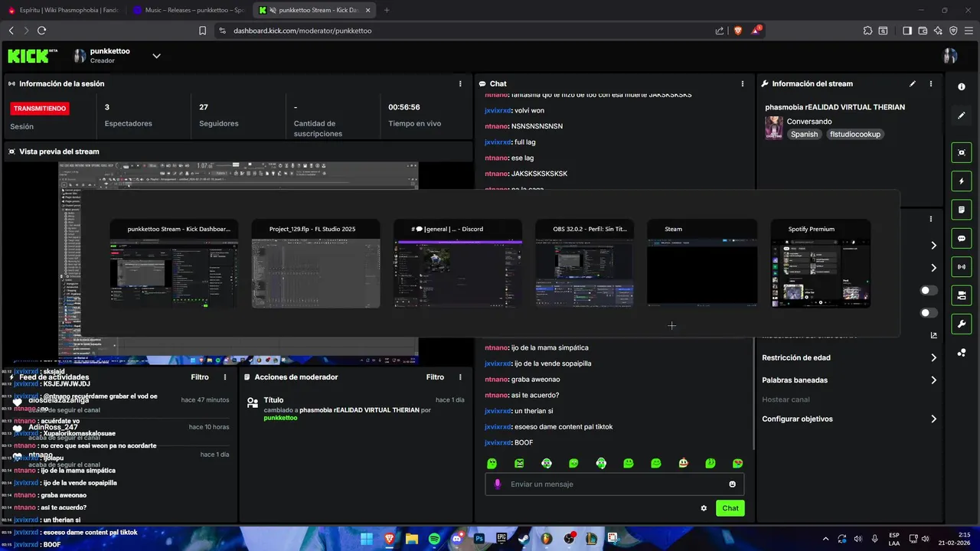Toggle the upper switch in moderation panel
Viewport: 980px width, 551px height.
coord(929,291)
